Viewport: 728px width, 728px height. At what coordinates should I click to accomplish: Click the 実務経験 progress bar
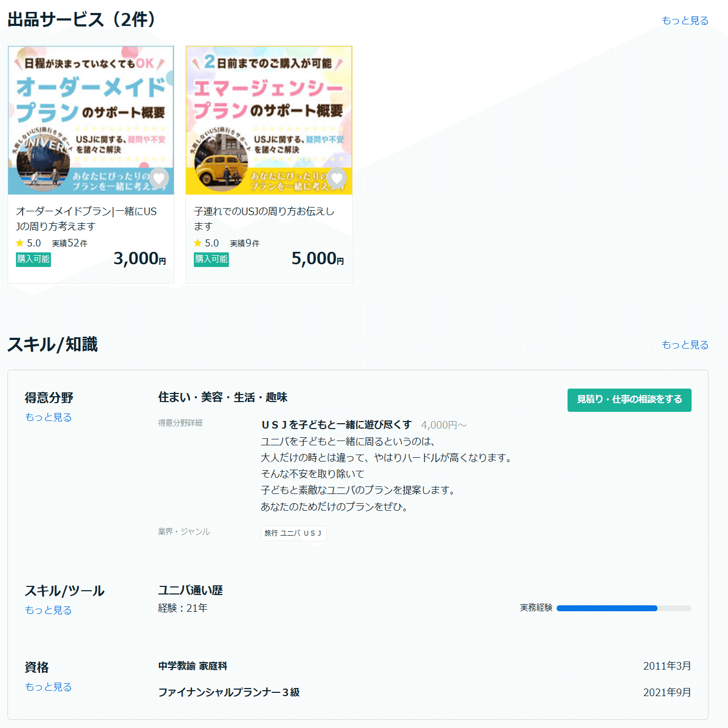pos(624,608)
